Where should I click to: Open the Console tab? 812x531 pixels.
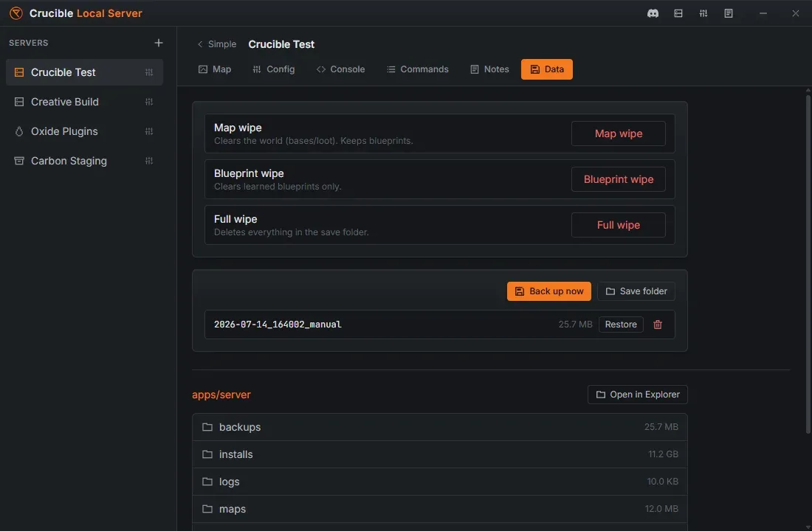pos(340,69)
